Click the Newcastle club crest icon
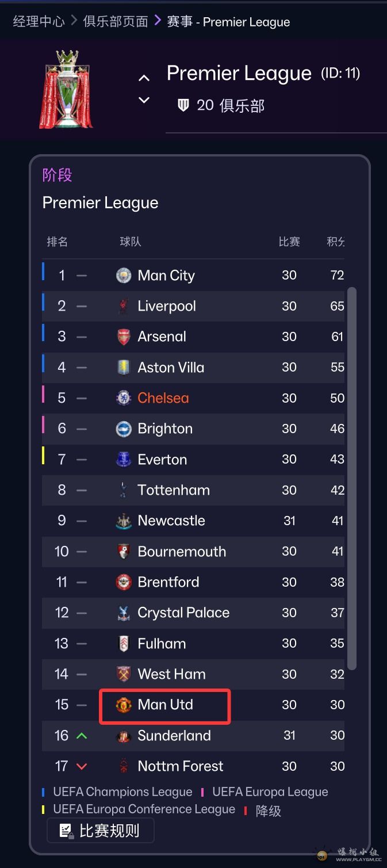 coord(124,521)
